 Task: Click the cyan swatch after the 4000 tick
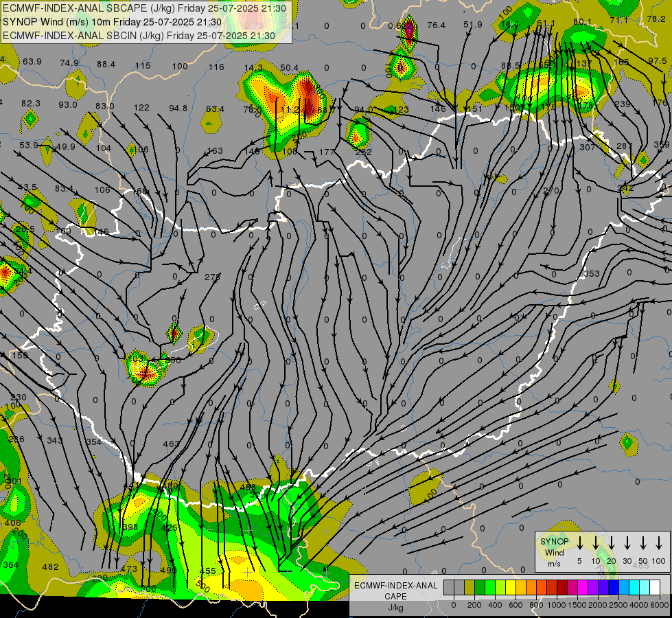click(x=645, y=587)
